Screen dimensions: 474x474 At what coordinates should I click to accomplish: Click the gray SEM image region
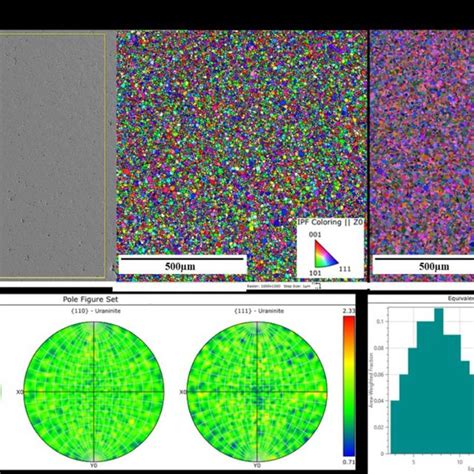click(x=53, y=155)
